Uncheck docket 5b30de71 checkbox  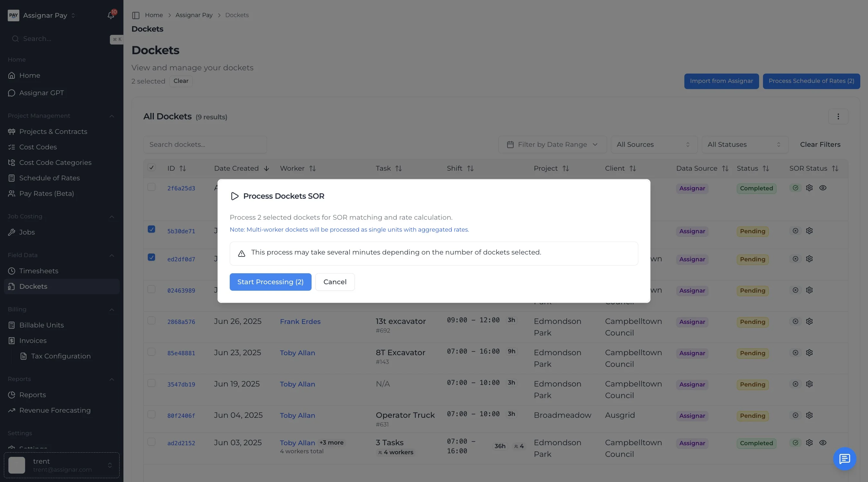[x=151, y=229]
